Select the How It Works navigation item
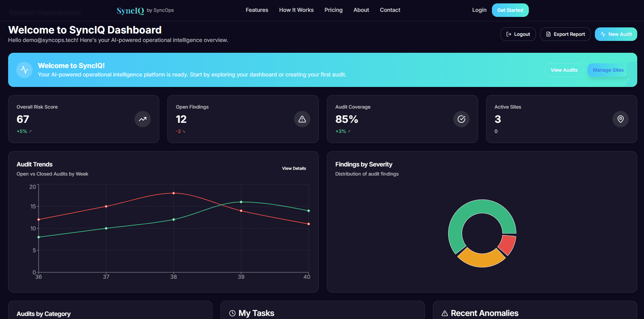 [x=296, y=10]
